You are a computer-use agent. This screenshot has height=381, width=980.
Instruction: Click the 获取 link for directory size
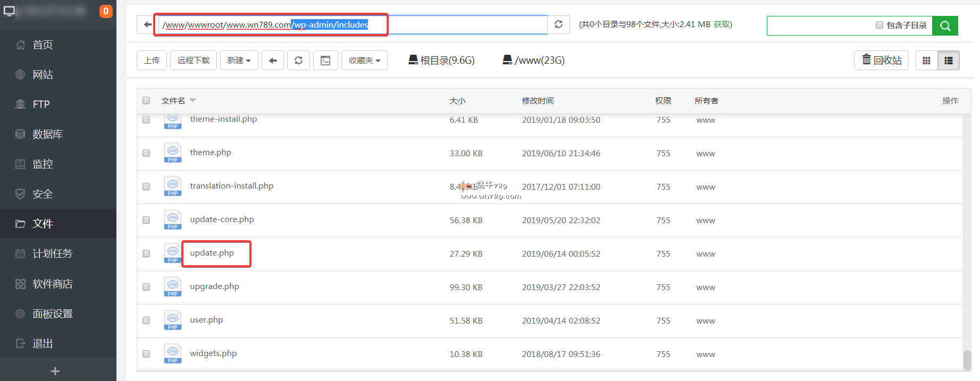pos(722,24)
